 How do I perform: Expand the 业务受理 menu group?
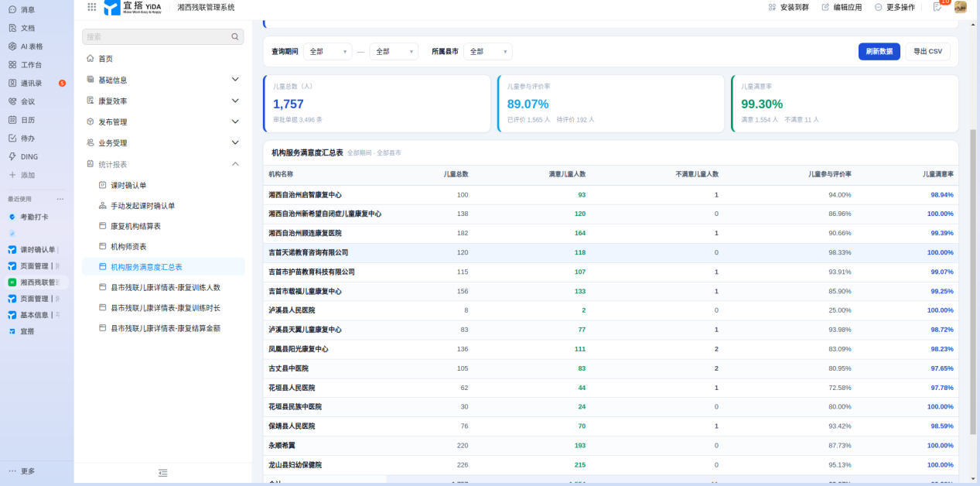coord(163,142)
